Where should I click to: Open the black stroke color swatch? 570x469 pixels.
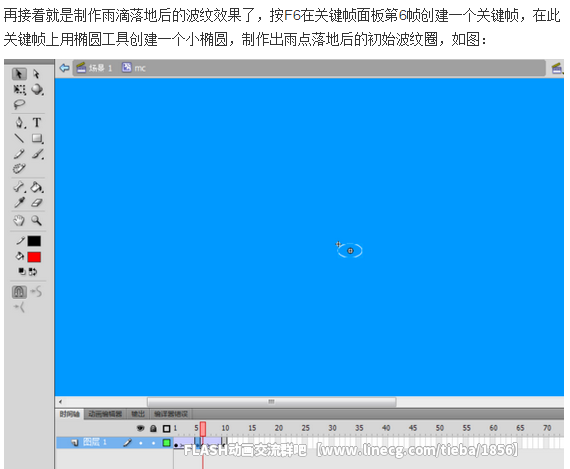point(34,241)
